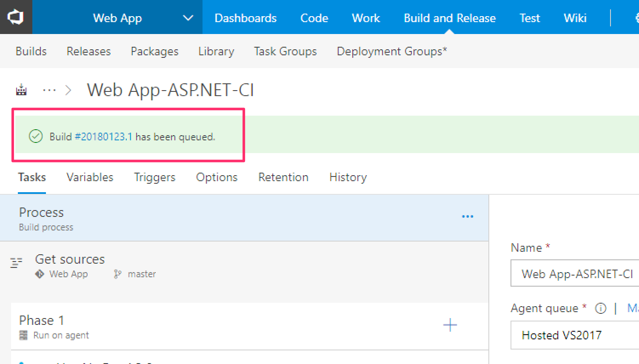Expand breadcrumb ellipsis

click(49, 90)
